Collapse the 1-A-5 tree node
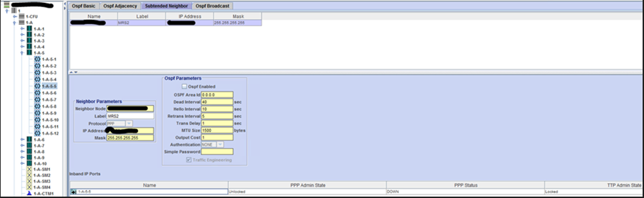Viewport: 644px width, 198px height. tap(22, 53)
